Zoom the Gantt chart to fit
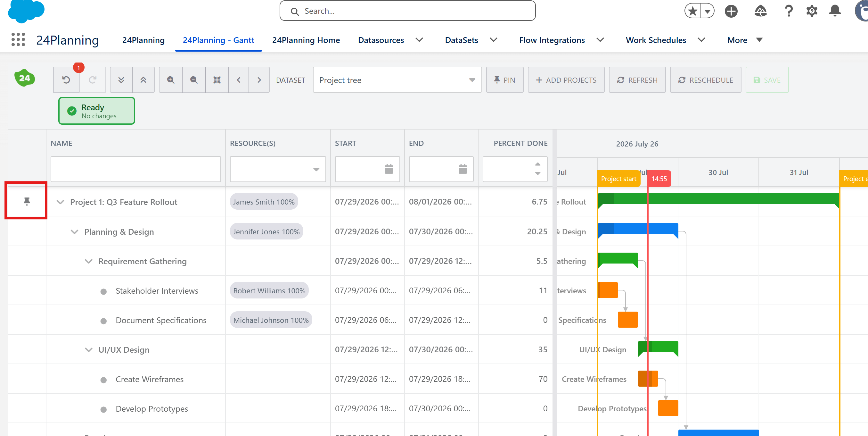868x436 pixels. pos(217,80)
